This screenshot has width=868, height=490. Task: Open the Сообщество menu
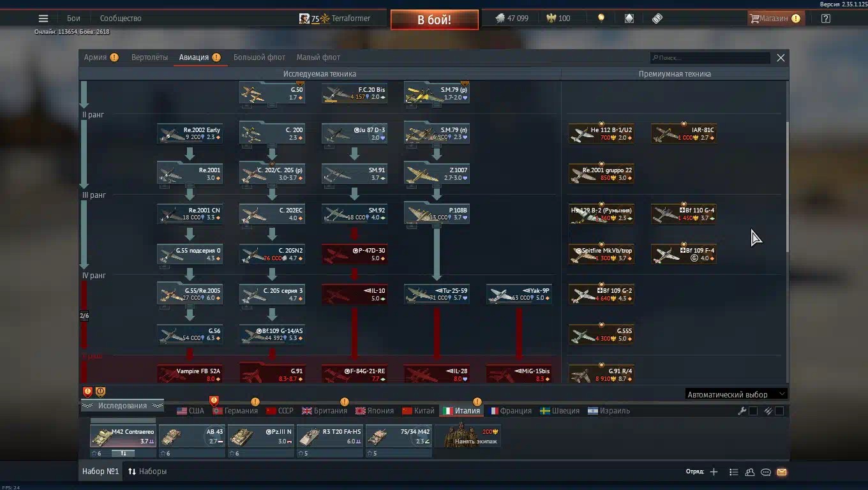[x=121, y=19]
